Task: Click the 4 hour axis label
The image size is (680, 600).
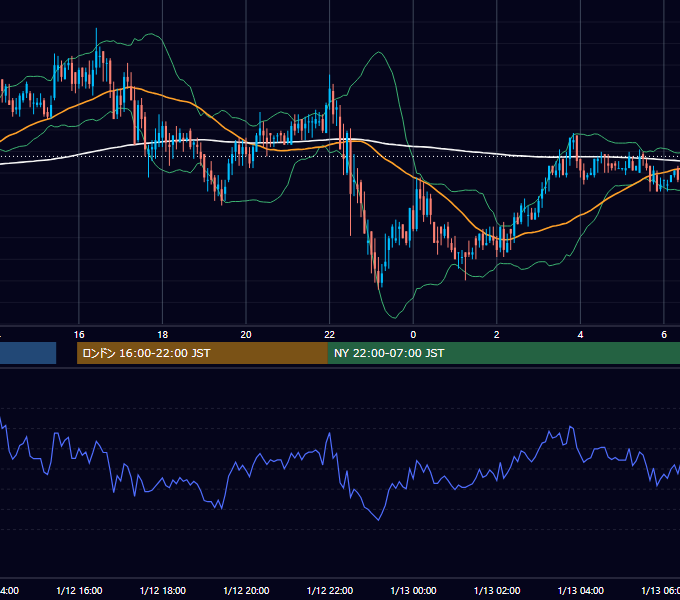Action: pos(580,335)
